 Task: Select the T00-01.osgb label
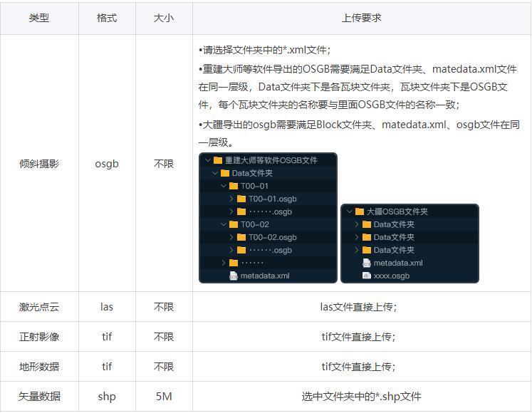click(x=273, y=199)
